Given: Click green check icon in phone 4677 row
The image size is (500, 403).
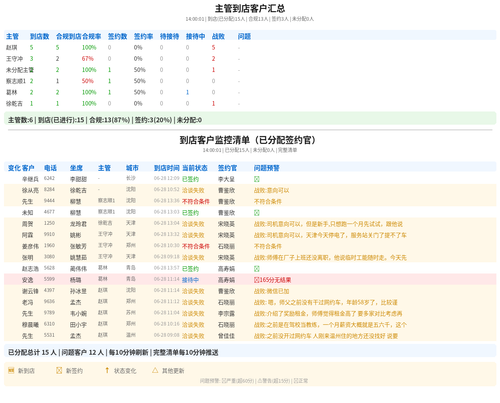Looking at the screenshot, I should tap(257, 213).
